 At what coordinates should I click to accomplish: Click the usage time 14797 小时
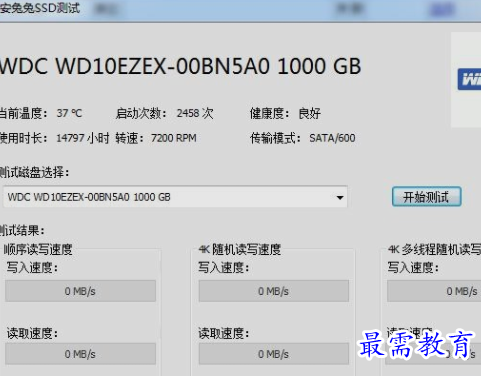(x=83, y=138)
